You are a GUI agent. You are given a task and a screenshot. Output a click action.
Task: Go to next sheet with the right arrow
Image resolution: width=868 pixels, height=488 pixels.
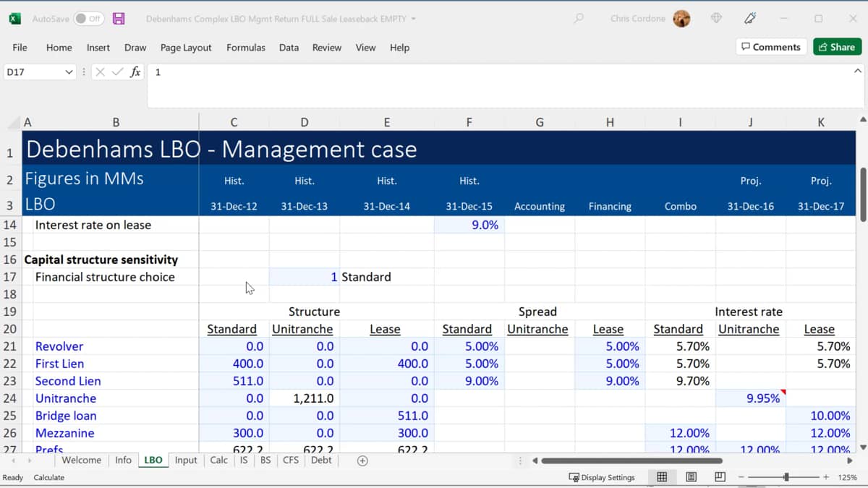click(30, 461)
